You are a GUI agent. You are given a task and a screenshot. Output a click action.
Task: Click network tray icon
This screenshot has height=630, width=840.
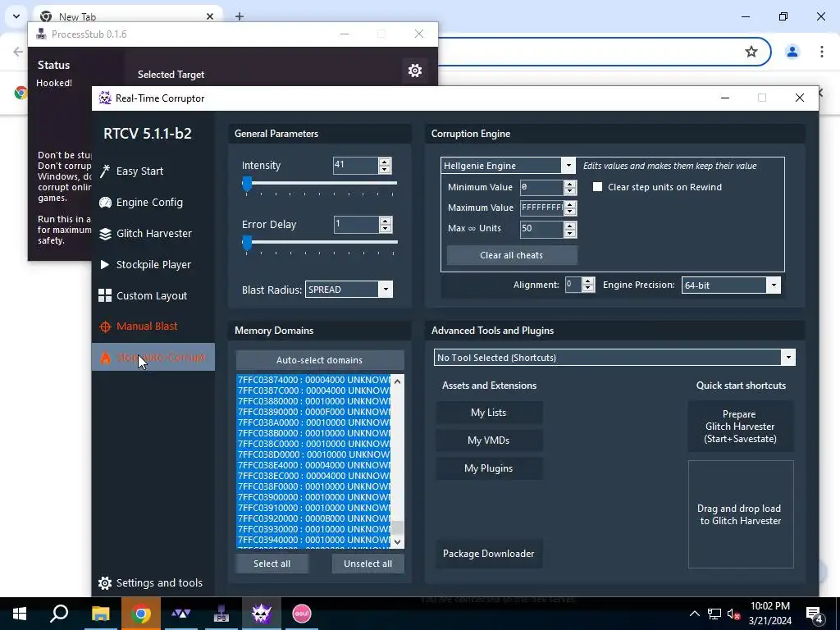click(714, 614)
